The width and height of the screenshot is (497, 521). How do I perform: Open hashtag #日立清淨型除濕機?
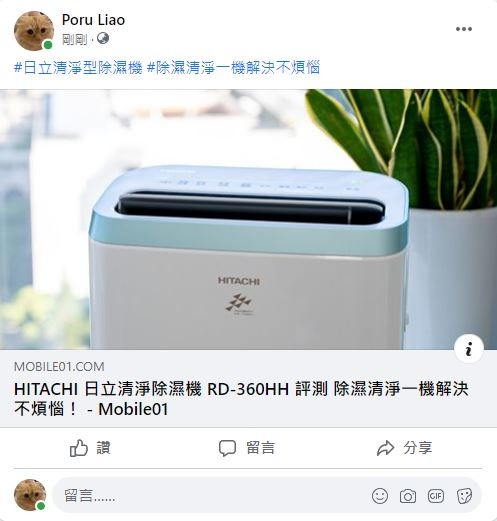[78, 67]
